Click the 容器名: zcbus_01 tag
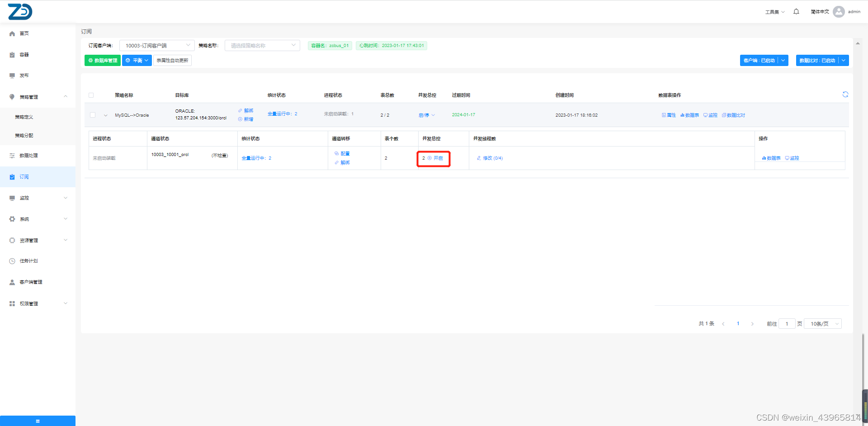 pyautogui.click(x=330, y=46)
